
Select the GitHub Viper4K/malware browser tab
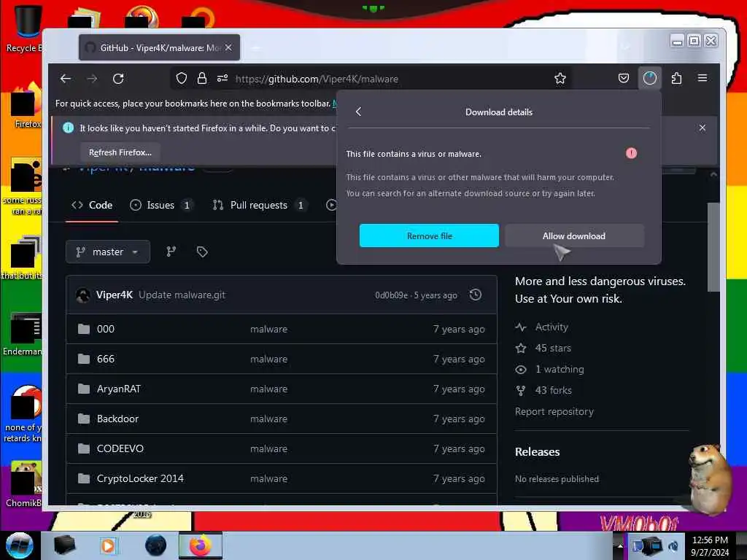pyautogui.click(x=159, y=47)
